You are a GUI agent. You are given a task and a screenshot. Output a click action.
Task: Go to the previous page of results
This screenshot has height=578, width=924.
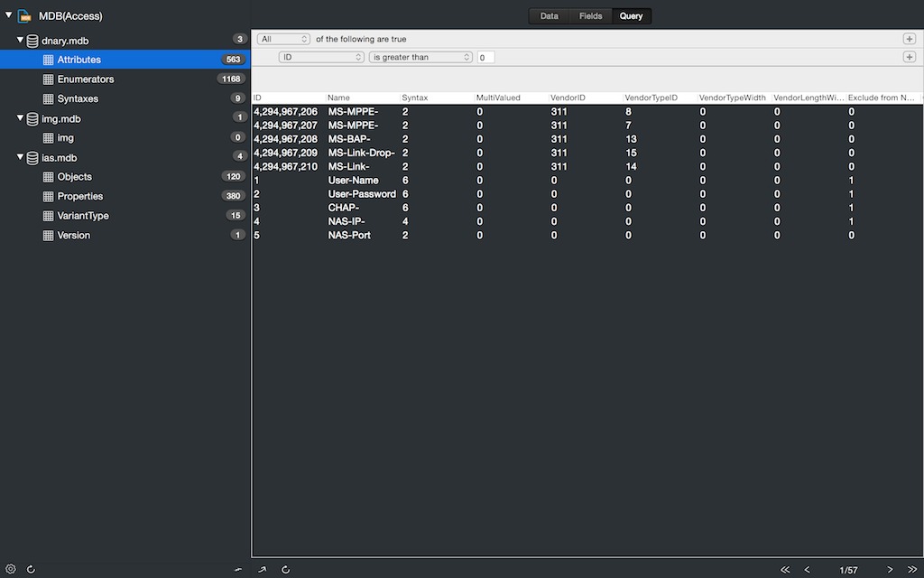808,569
